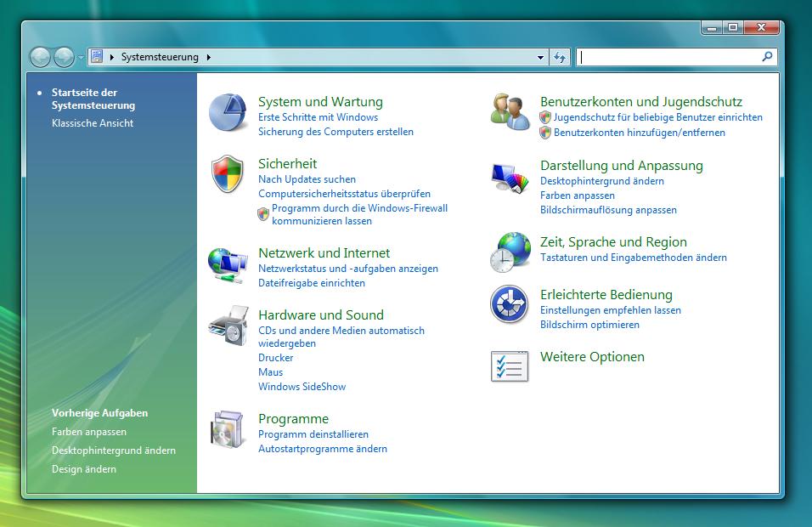Open Benutzerkonten und Jugendschutz heading
Image resolution: width=812 pixels, height=527 pixels.
(641, 101)
